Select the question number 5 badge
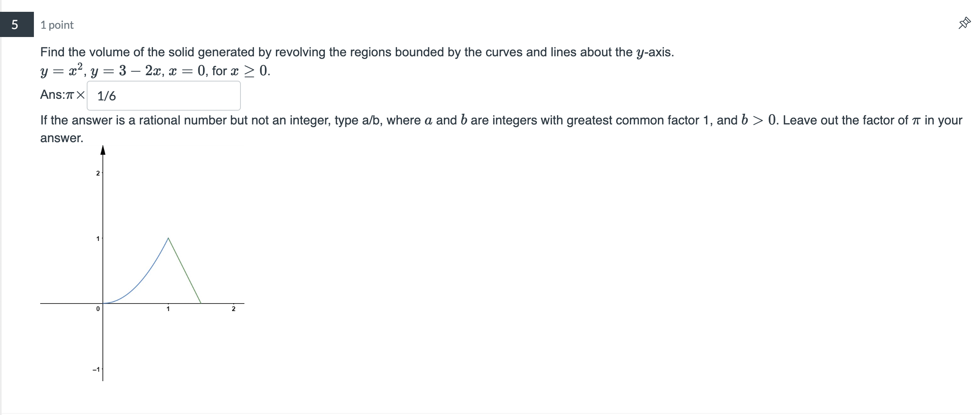Viewport: 980px width, 415px height. tap(15, 25)
